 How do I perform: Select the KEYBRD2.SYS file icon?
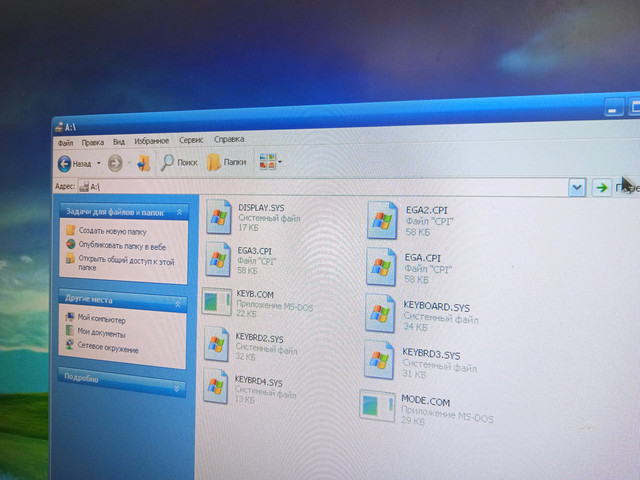[216, 344]
